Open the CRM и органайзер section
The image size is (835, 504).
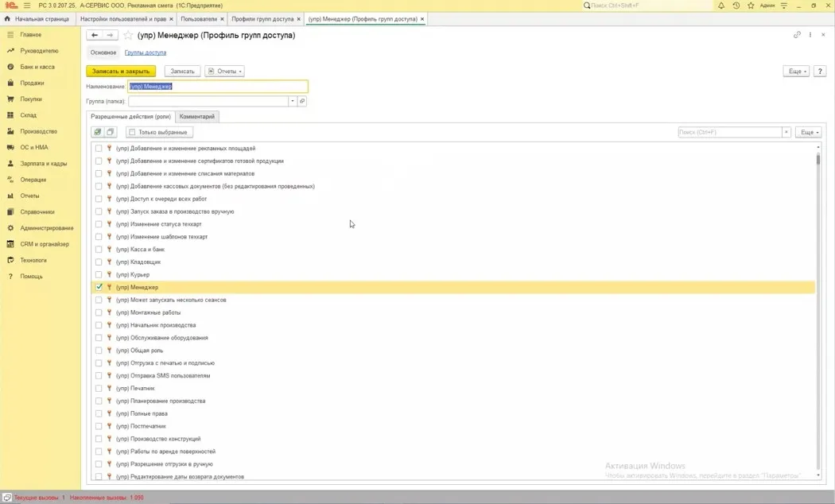(x=45, y=244)
